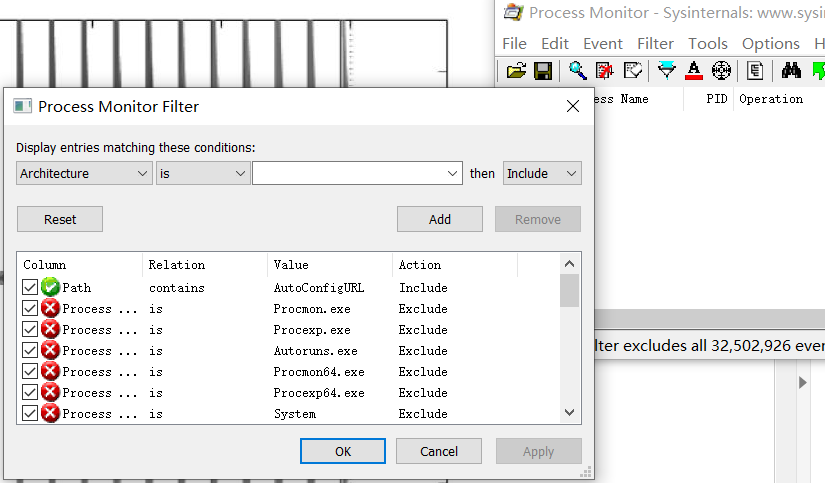This screenshot has width=825, height=483.
Task: Click the Process Monitor app icon in title bar
Action: click(514, 12)
